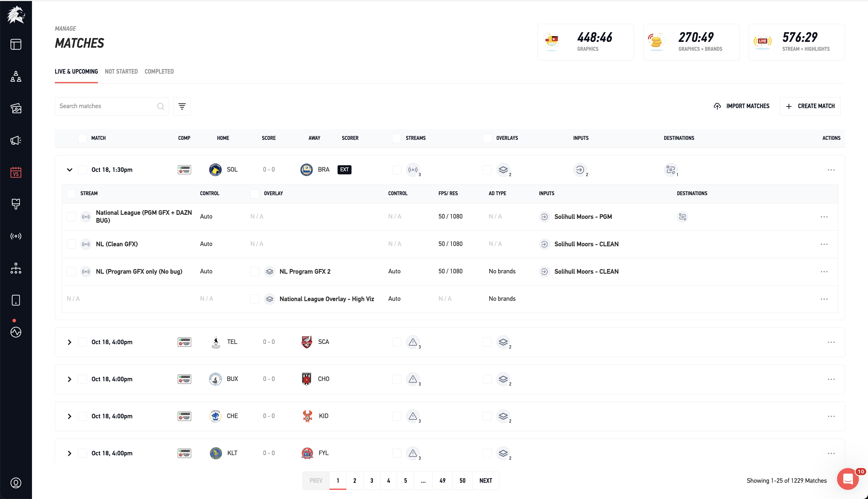868x499 pixels.
Task: Toggle the select-all MATCH header checkbox
Action: tap(82, 138)
